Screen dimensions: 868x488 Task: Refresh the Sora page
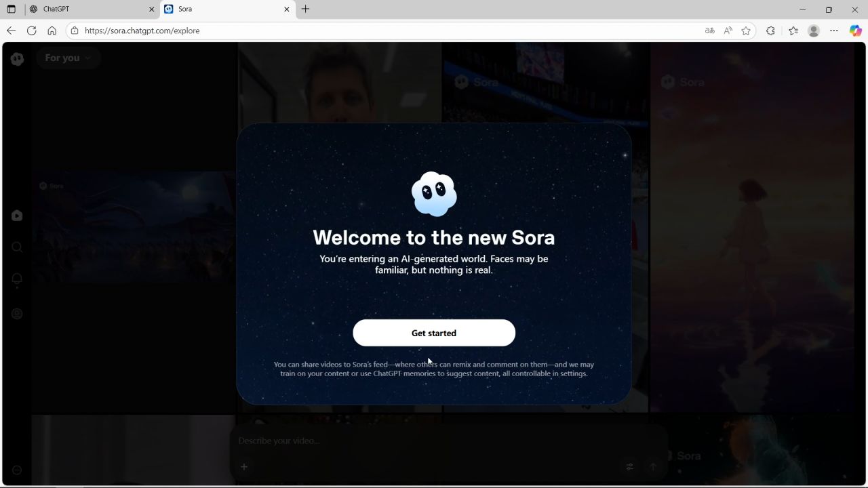point(31,30)
